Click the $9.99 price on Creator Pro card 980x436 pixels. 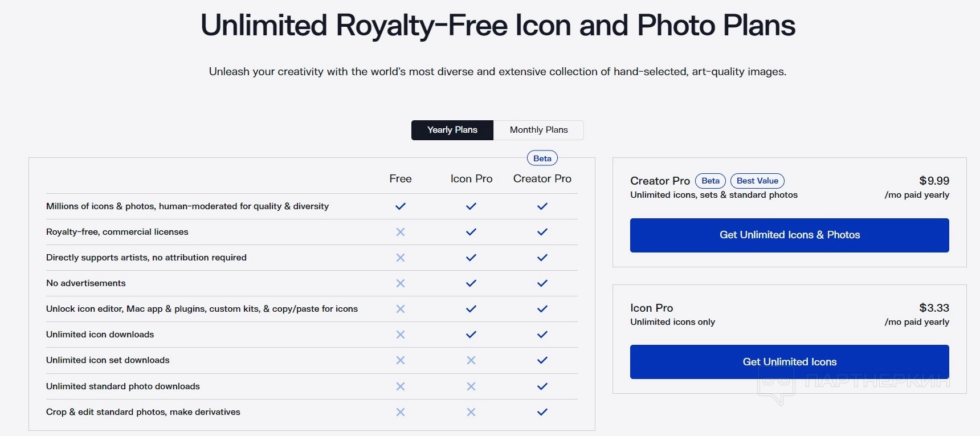[x=934, y=181]
